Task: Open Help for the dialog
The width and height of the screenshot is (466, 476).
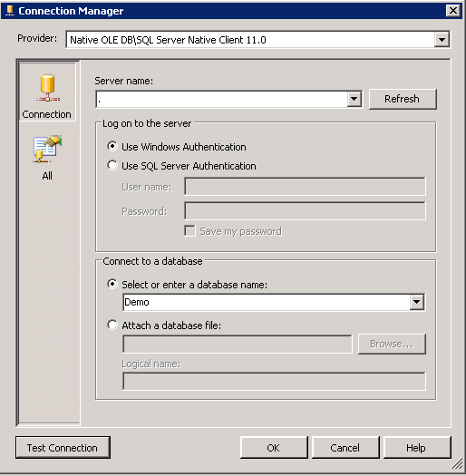Action: [x=417, y=448]
